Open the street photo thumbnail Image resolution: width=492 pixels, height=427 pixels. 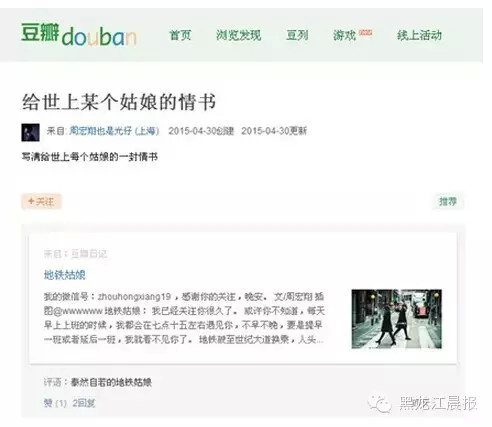point(397,319)
